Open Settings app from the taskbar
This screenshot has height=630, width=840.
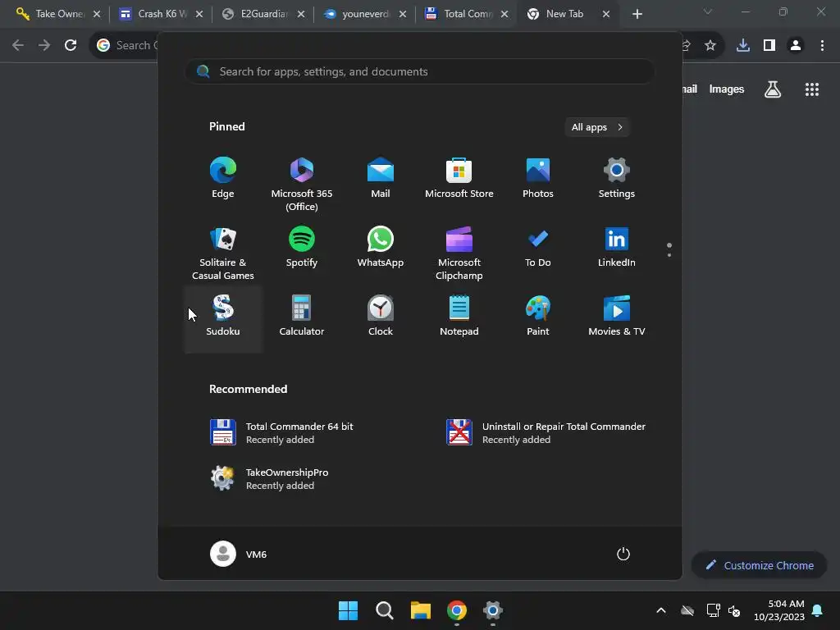(493, 610)
